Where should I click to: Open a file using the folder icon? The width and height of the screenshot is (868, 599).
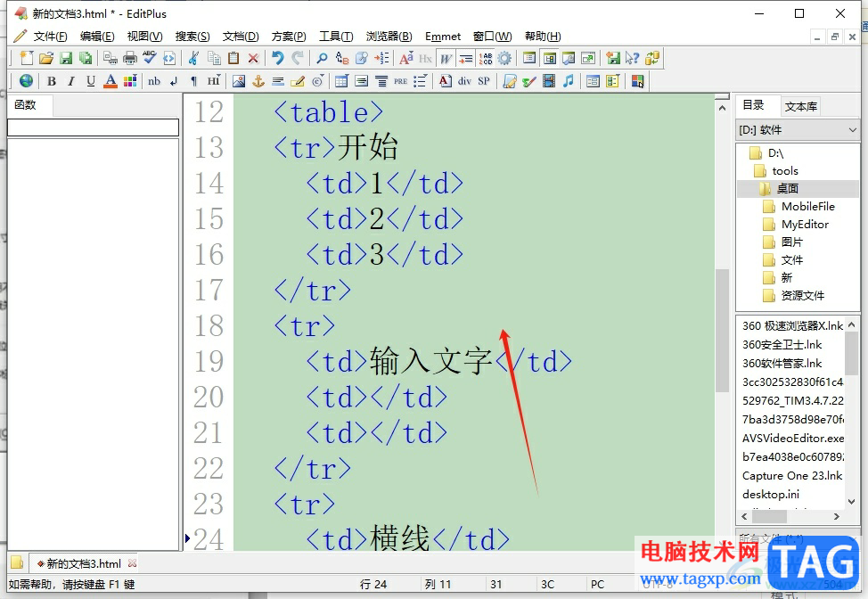46,58
